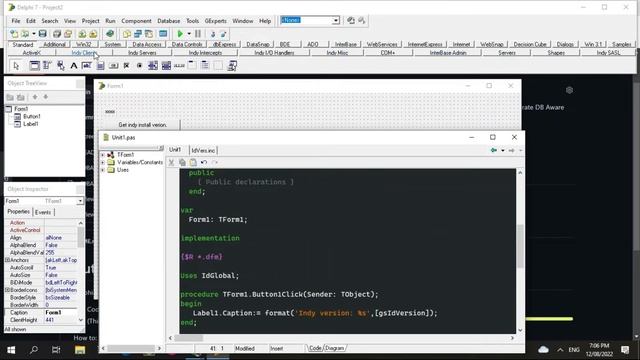Select Form1 in Object TreeView
This screenshot has width=640, height=360.
click(21, 109)
